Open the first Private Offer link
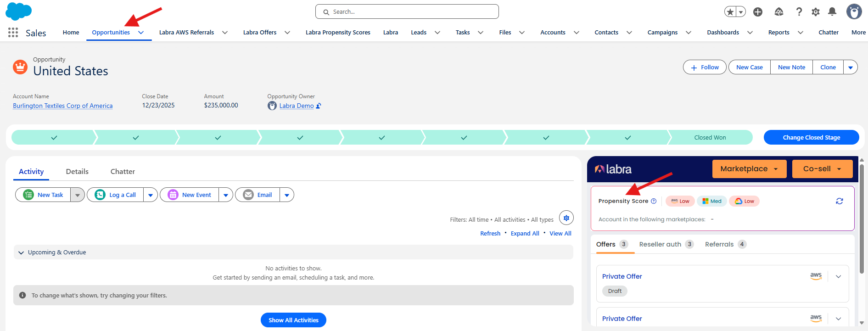Viewport: 868px width, 331px height. click(x=622, y=276)
